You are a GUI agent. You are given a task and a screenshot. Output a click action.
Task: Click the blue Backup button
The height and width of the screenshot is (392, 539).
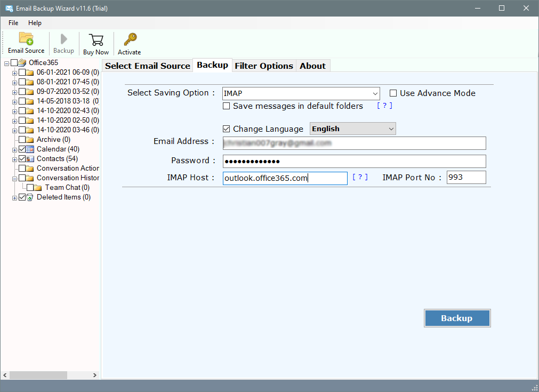[x=457, y=318]
